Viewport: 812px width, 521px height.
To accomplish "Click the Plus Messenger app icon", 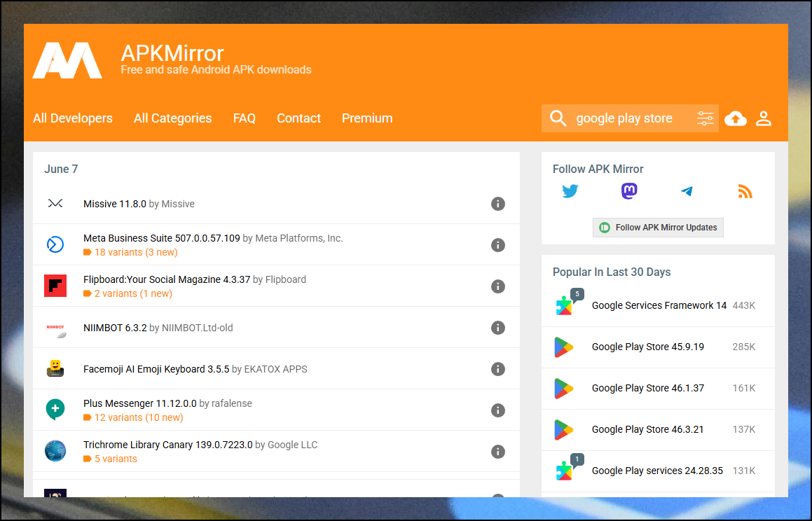I will coord(55,409).
